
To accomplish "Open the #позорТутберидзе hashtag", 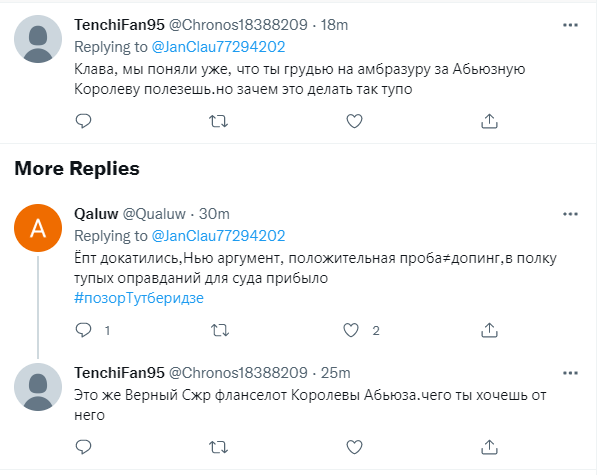I will tap(138, 298).
